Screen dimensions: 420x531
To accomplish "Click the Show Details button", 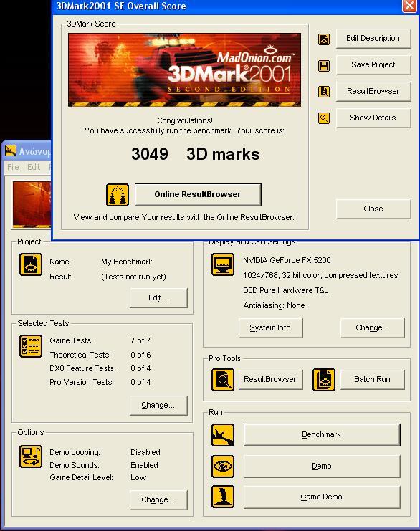I will pos(373,118).
